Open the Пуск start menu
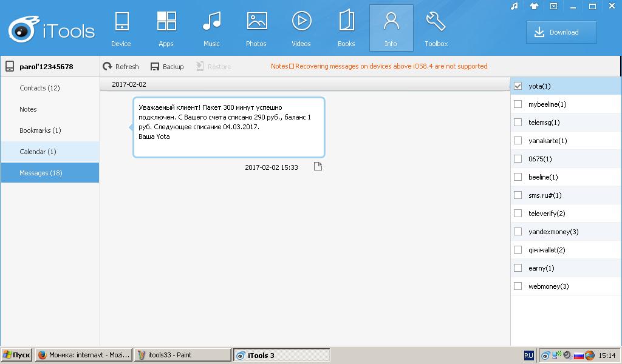 coord(17,355)
